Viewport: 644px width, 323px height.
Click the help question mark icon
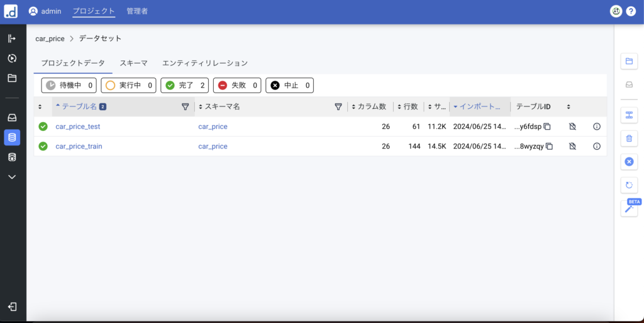pyautogui.click(x=631, y=11)
